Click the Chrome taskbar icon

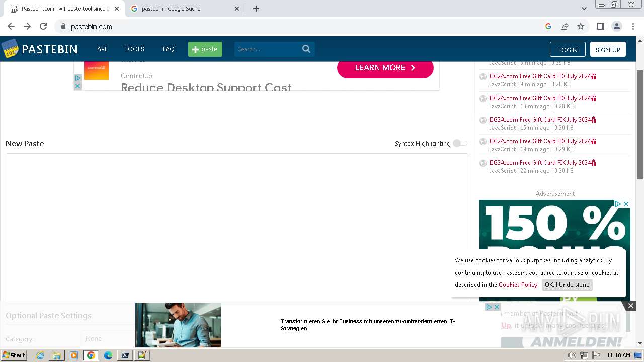(x=91, y=355)
